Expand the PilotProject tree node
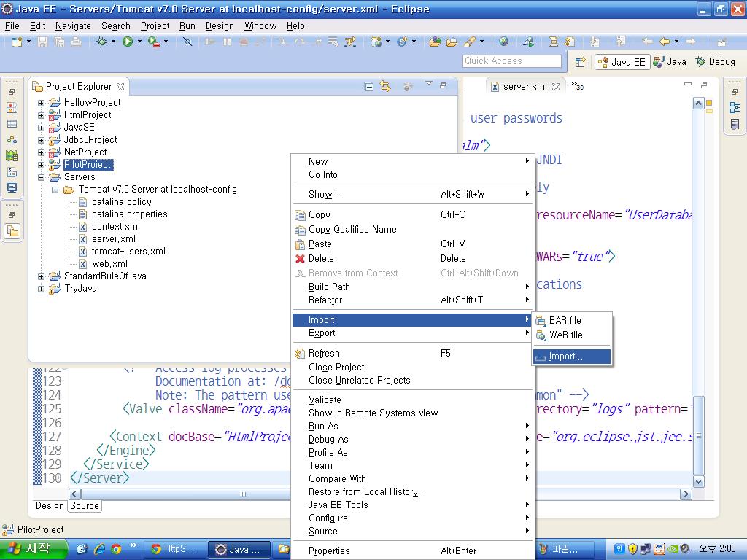This screenshot has width=747, height=560. click(42, 165)
